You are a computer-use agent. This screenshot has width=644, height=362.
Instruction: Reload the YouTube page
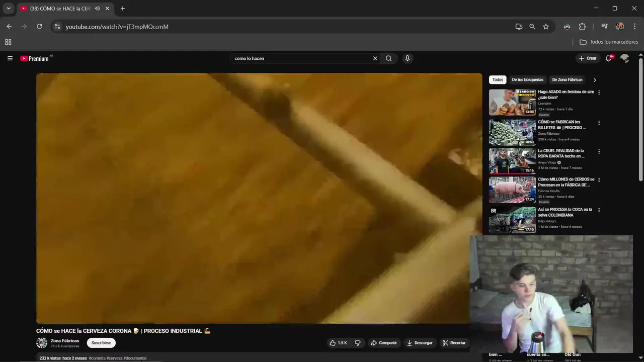click(x=39, y=27)
